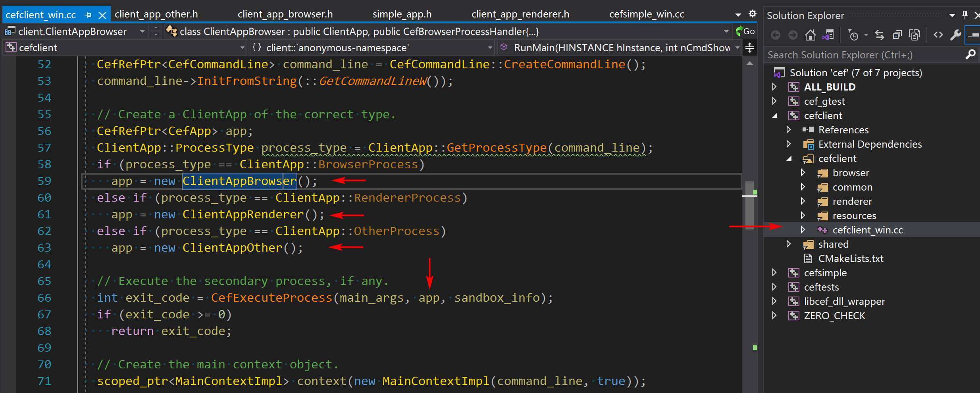The height and width of the screenshot is (393, 980).
Task: Click the ALL_BUILD project icon
Action: coord(793,87)
